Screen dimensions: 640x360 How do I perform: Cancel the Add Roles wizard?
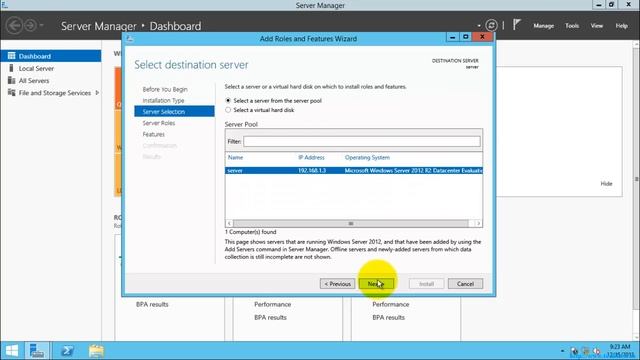(465, 284)
